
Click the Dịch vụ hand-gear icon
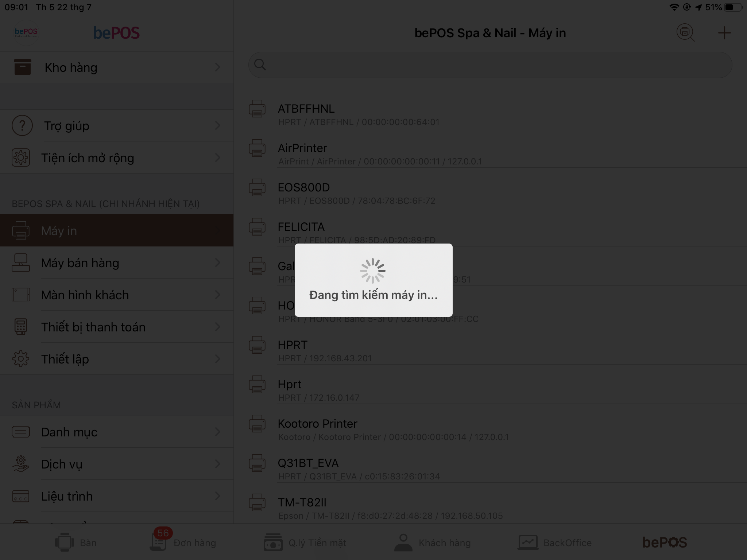click(21, 464)
